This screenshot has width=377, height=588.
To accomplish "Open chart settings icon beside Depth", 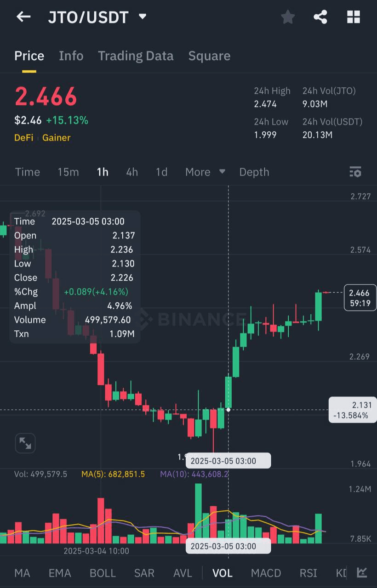I will click(355, 172).
